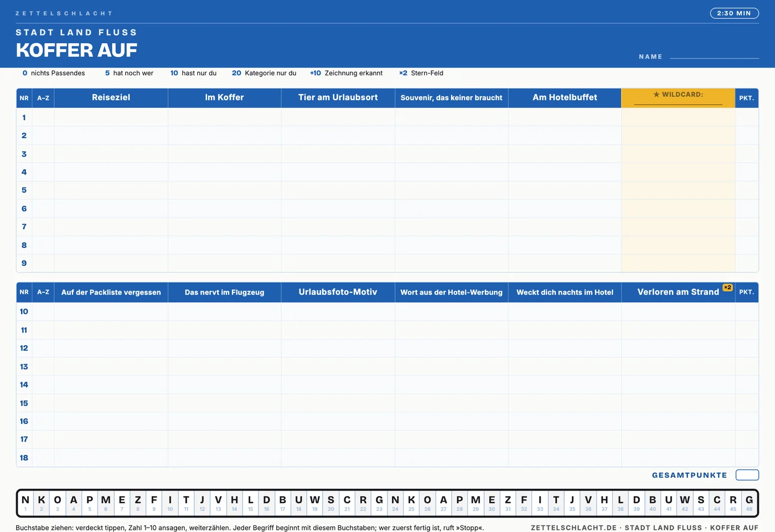The width and height of the screenshot is (775, 532).
Task: Click the WILDCARD blank title line
Action: [x=678, y=103]
